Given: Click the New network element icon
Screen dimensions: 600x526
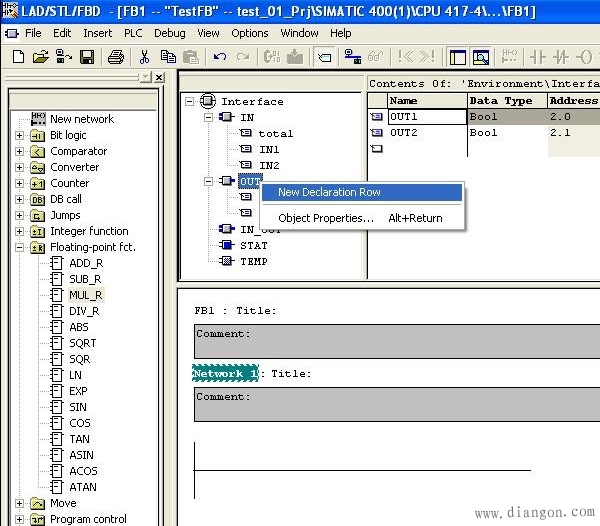Looking at the screenshot, I should tap(38, 119).
